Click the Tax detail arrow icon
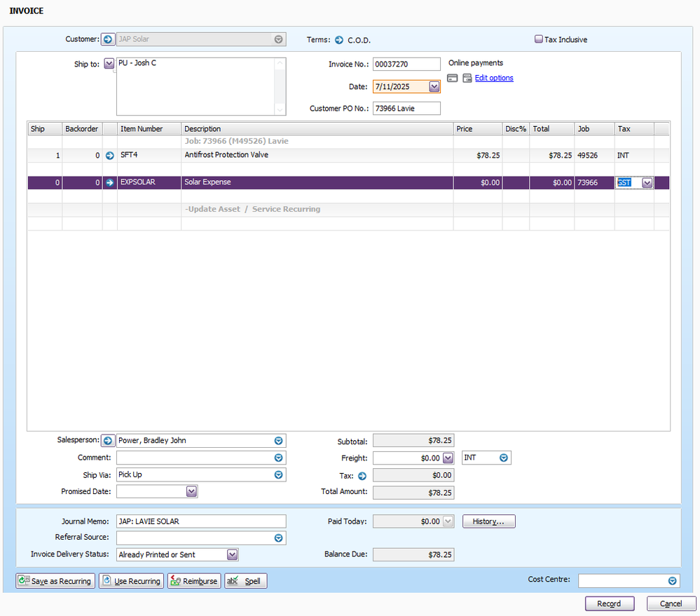The image size is (700, 616). 362,476
